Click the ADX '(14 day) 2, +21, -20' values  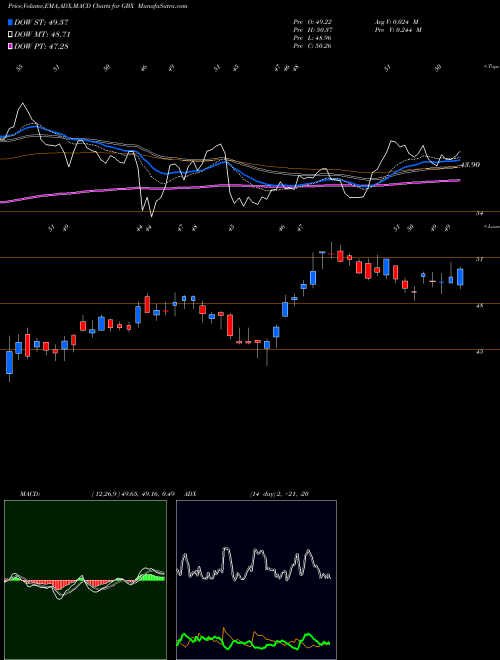point(279,494)
